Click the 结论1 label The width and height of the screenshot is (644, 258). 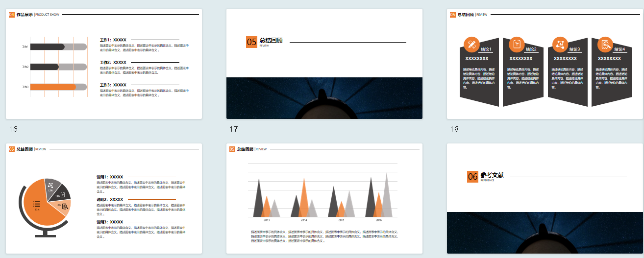[x=486, y=49]
